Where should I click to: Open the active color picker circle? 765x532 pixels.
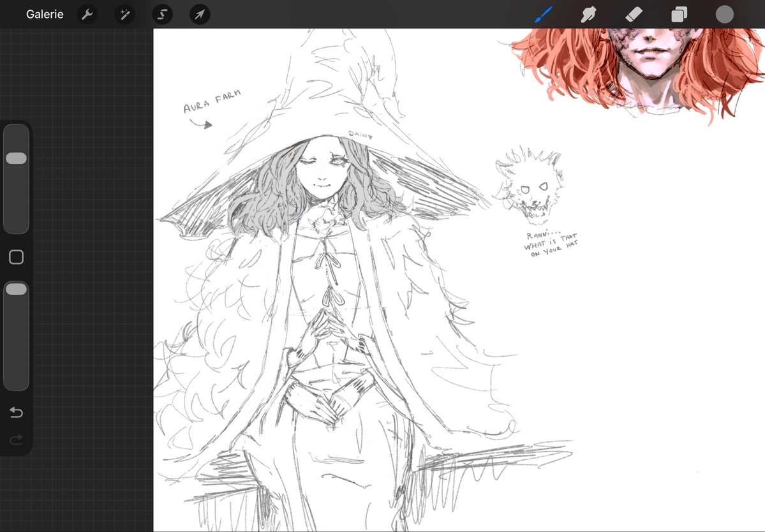point(725,15)
